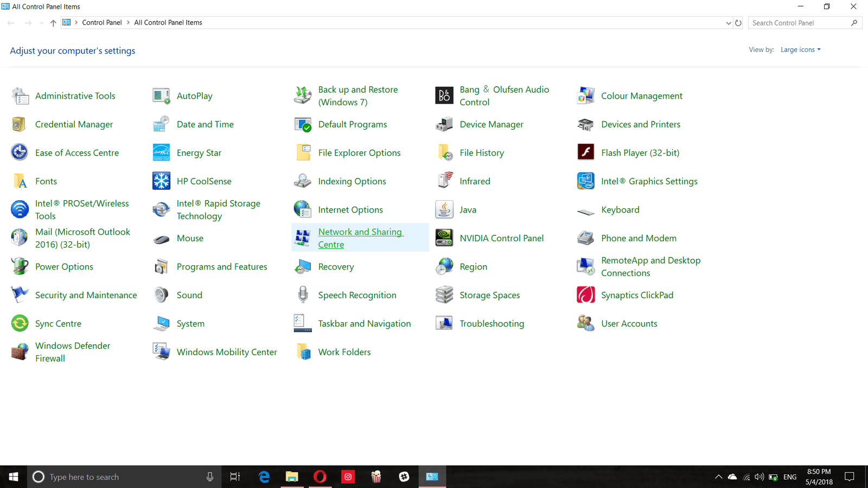Open Bang & Olufsen Audio Control icon
Screen dimensions: 868x488
444,96
